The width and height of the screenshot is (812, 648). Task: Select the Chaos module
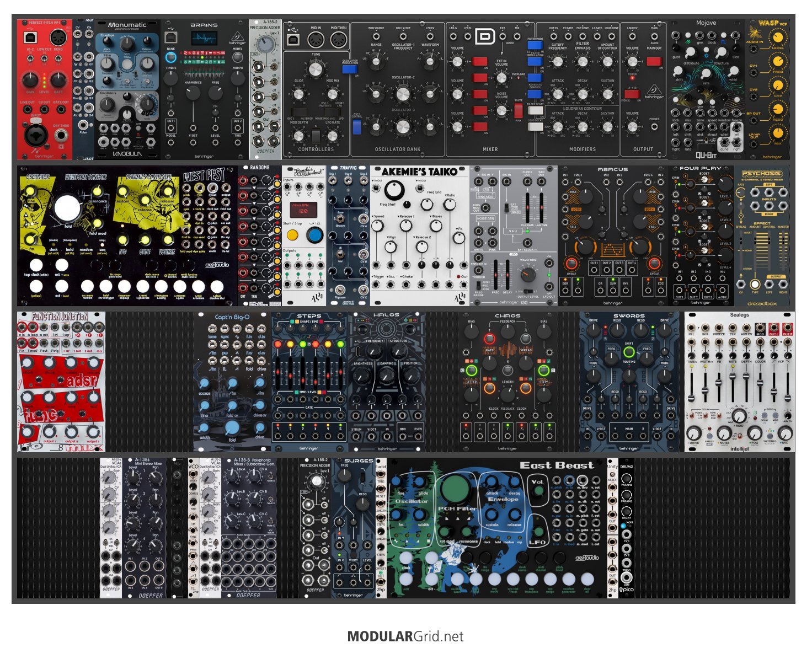tap(507, 382)
